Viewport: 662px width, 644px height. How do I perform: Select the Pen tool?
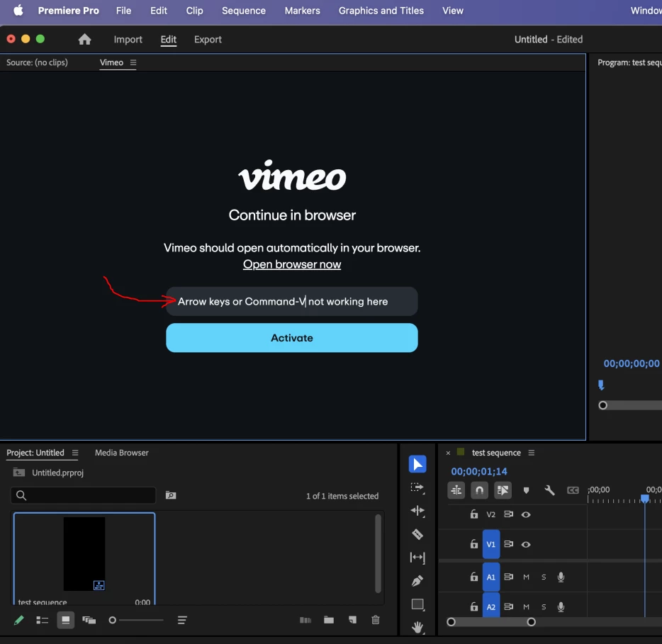coord(417,581)
